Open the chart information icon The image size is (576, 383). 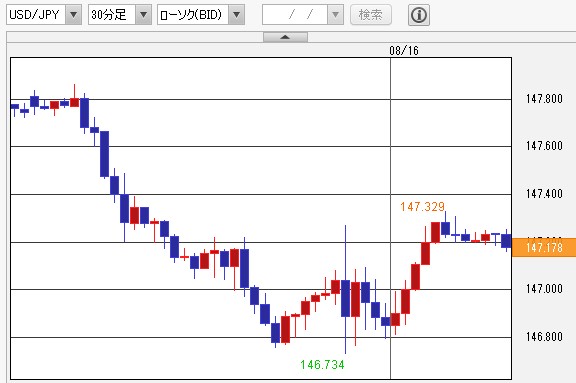coord(419,15)
